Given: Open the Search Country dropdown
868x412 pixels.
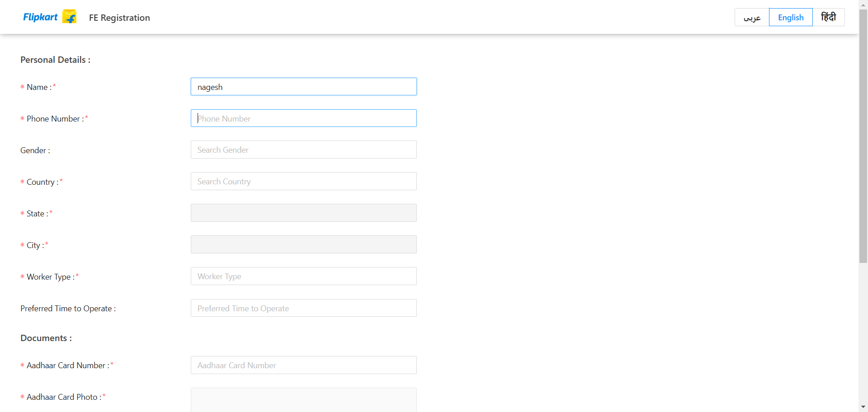Looking at the screenshot, I should (x=303, y=182).
